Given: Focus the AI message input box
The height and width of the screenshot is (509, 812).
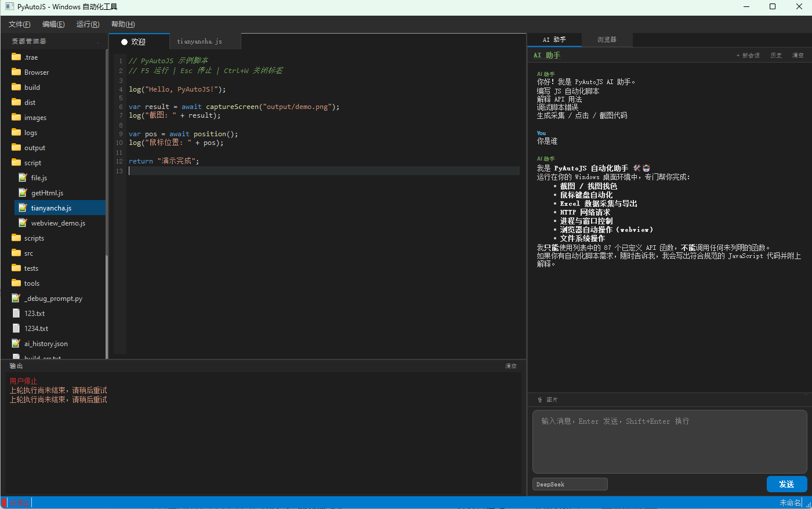Looking at the screenshot, I should 669,442.
